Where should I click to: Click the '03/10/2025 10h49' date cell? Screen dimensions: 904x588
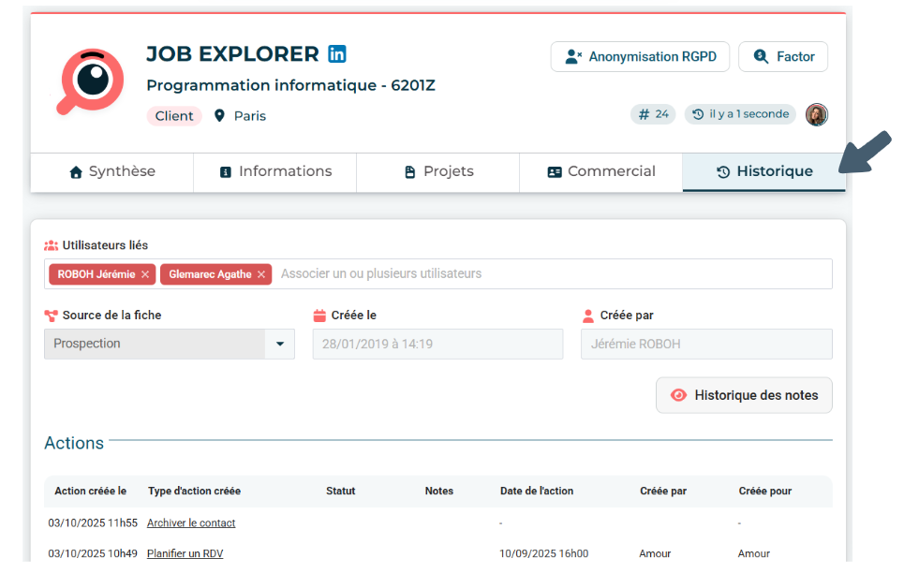(x=93, y=553)
